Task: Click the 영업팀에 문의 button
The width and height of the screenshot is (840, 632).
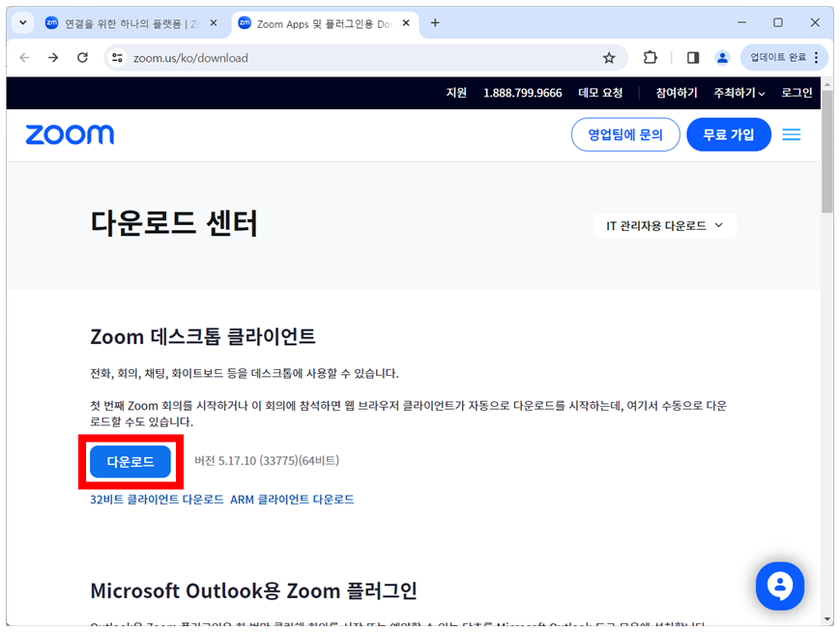Action: coord(625,134)
